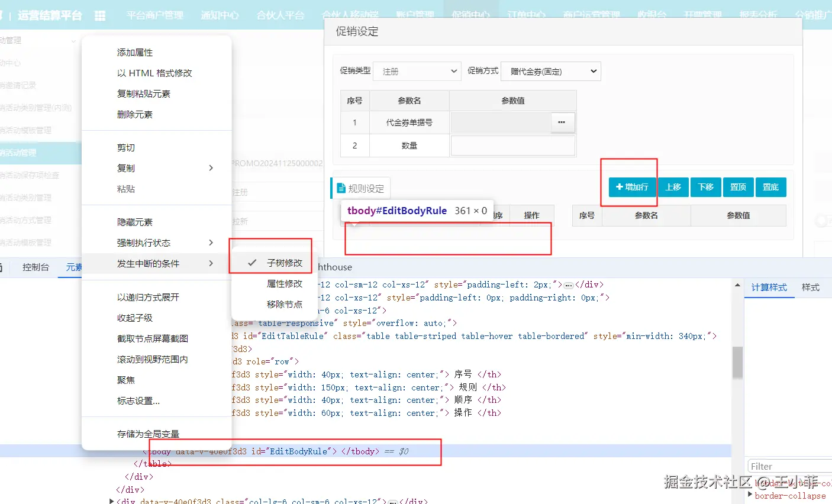Switch to the 控制台 tab
The height and width of the screenshot is (504, 832).
click(36, 267)
